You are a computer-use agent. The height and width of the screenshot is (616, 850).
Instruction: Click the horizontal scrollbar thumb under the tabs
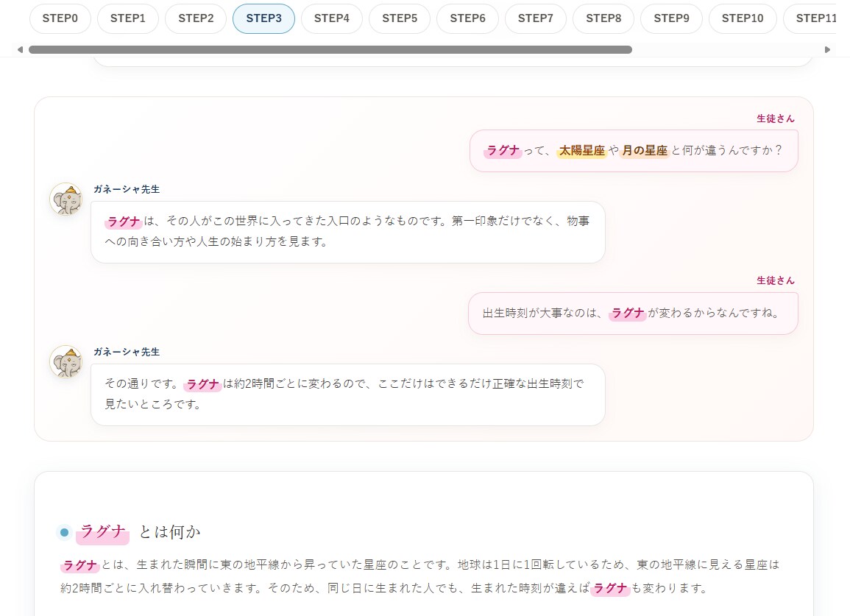tap(330, 50)
